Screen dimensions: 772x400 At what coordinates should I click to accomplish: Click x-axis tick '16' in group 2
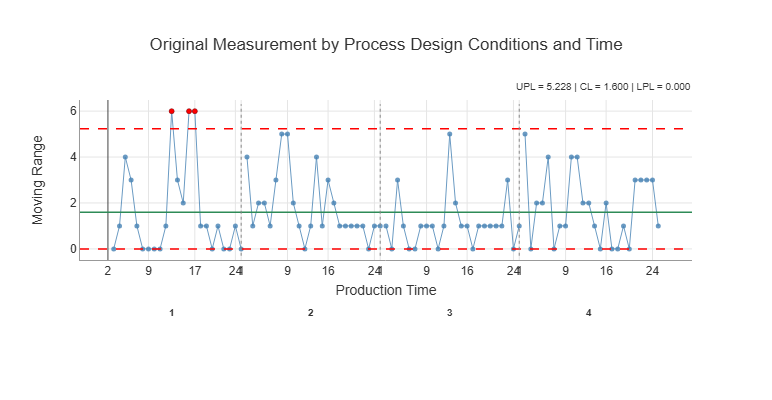coord(328,270)
